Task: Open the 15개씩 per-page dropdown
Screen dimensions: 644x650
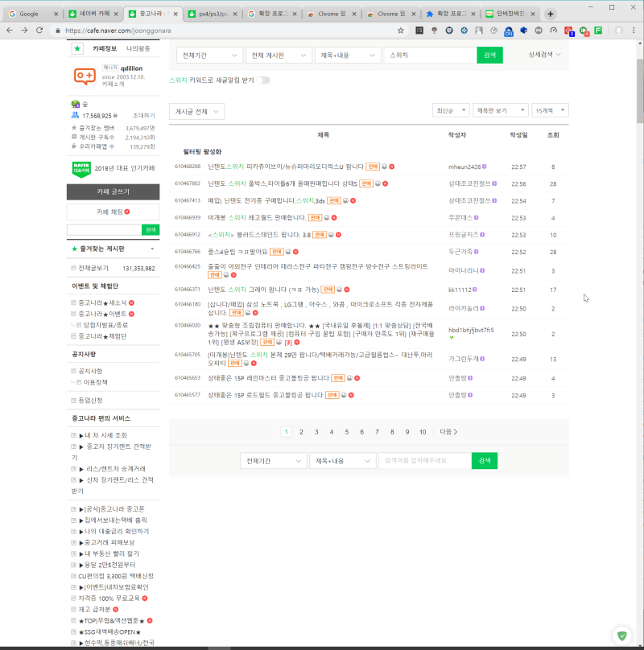Action: [550, 111]
